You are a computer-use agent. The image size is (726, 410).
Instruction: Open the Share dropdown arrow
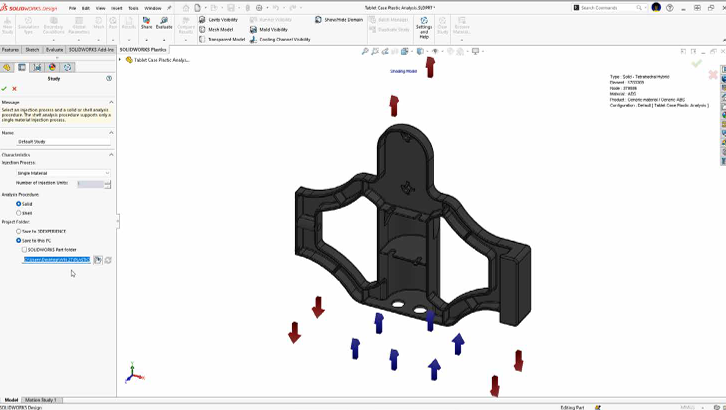[146, 40]
